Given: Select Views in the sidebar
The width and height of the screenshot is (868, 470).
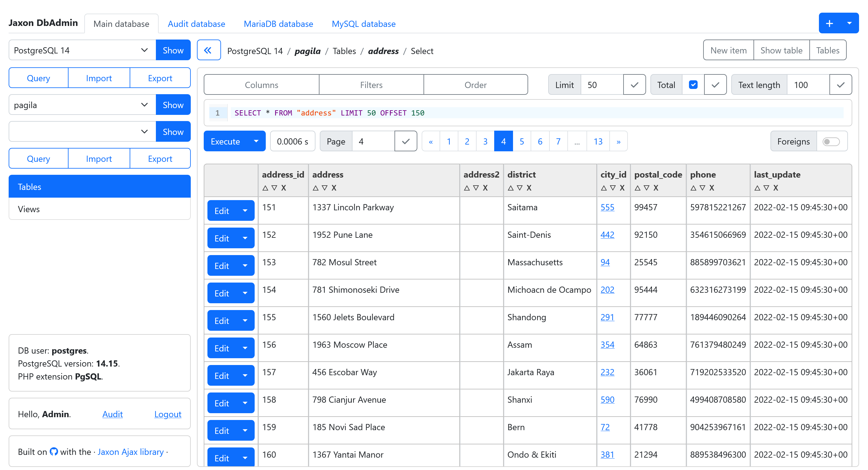Looking at the screenshot, I should coord(100,209).
